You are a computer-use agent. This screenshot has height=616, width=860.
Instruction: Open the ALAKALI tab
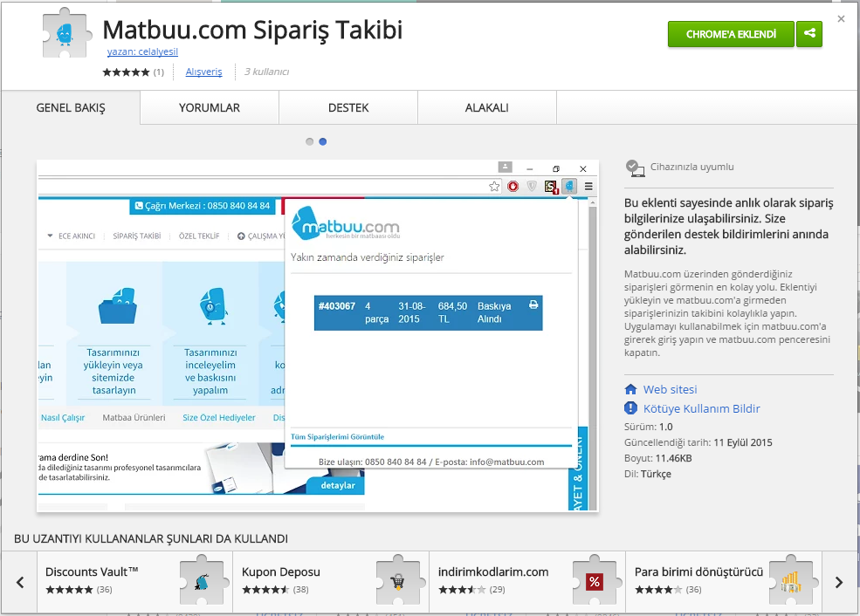pyautogui.click(x=486, y=108)
